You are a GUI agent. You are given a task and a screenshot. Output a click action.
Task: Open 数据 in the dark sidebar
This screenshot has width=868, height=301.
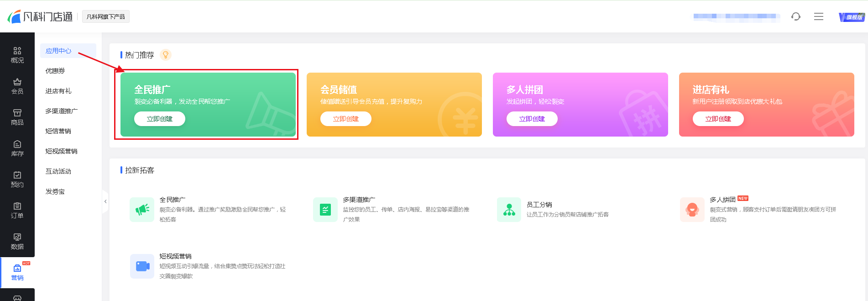tap(17, 241)
